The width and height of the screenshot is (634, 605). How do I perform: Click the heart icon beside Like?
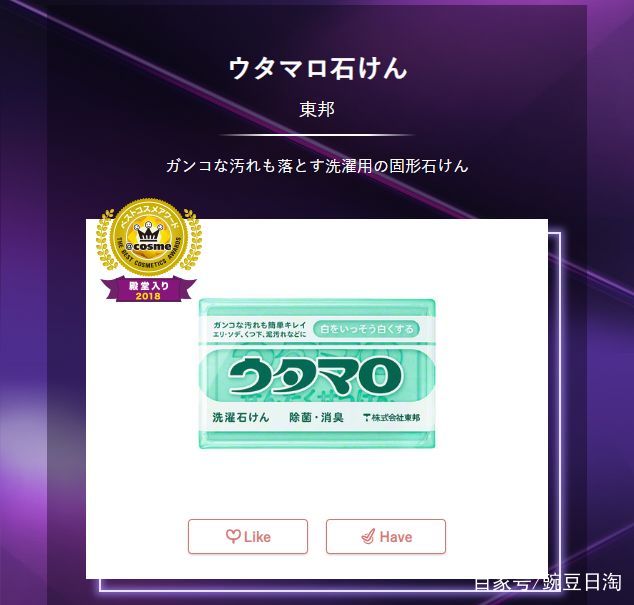pyautogui.click(x=233, y=536)
